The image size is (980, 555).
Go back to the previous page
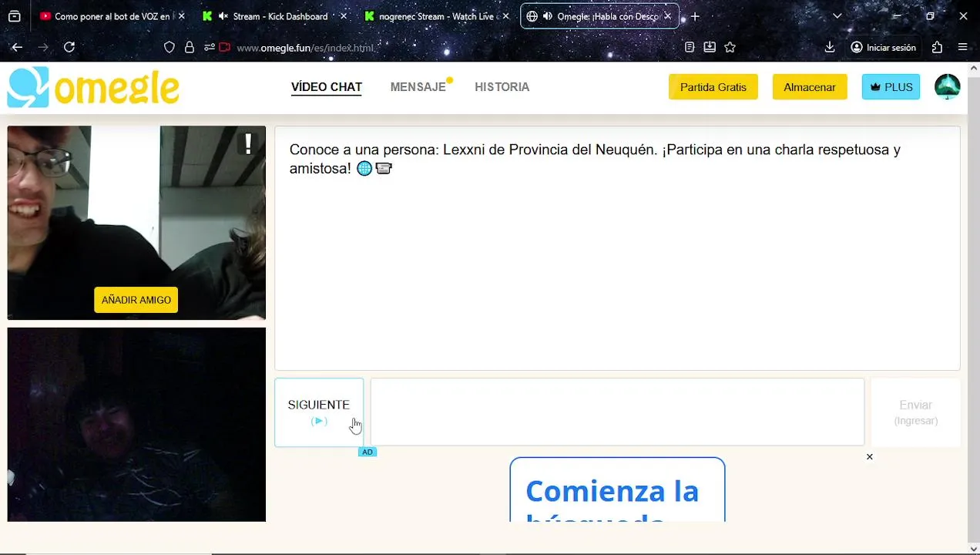pos(17,47)
